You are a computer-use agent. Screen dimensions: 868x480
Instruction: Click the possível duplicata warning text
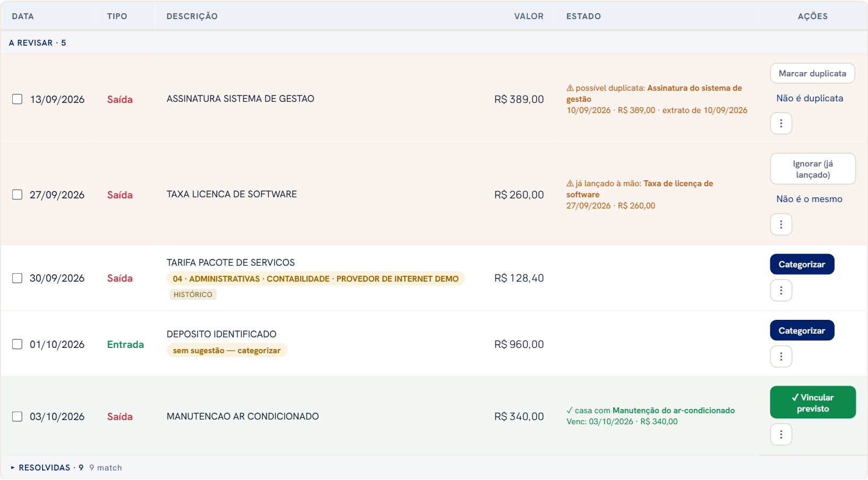[x=657, y=99]
